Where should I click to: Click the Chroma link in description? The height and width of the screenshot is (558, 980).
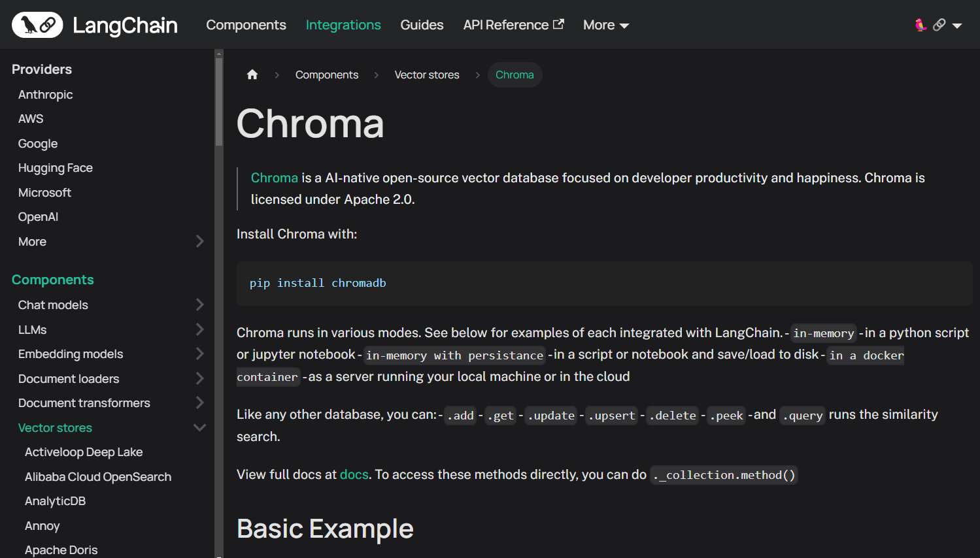click(274, 178)
